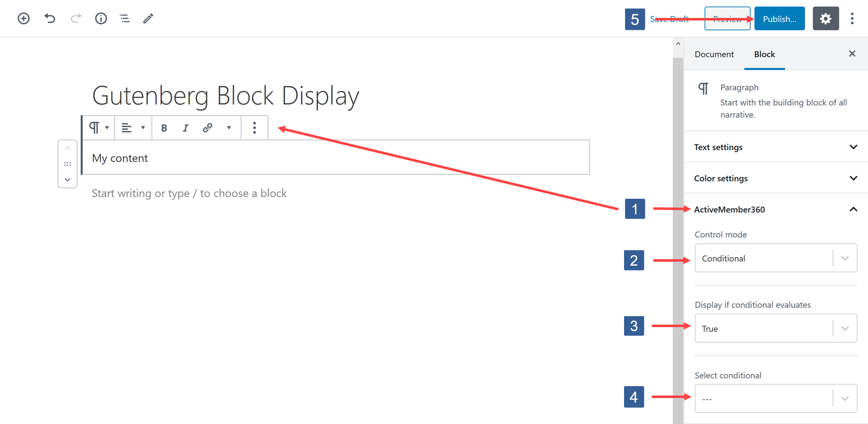
Task: Open the editor settings gear
Action: click(x=826, y=18)
